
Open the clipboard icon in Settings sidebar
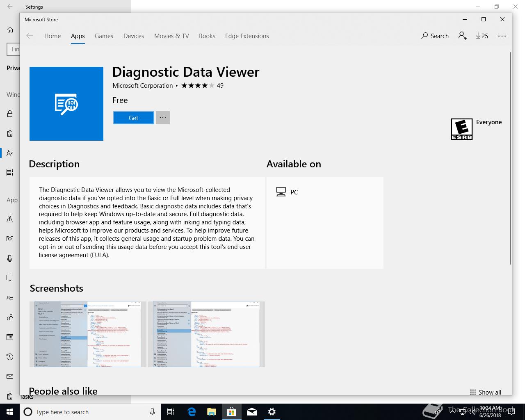[x=10, y=133]
